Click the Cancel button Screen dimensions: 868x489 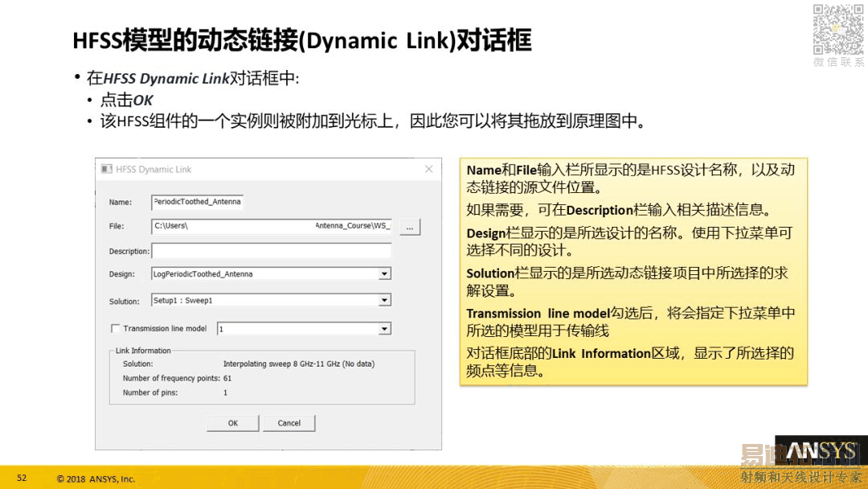[x=289, y=423]
